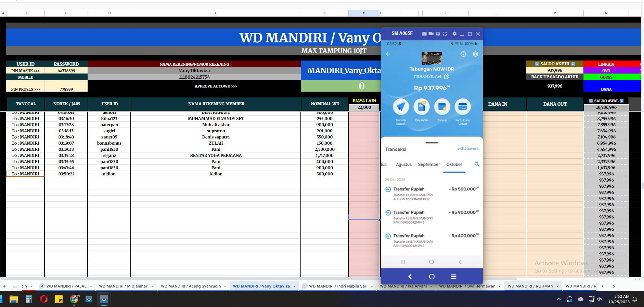The image size is (644, 307).
Task: Switch to the WD MANDIRI / M Djamhari sheet
Action: [124, 286]
